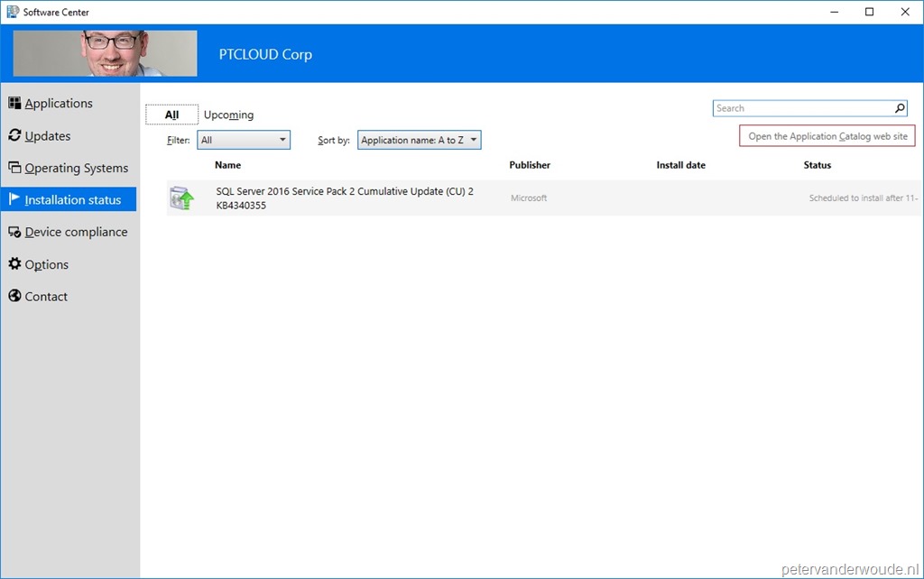Click the PTCLOUD Corp profile picture
The image size is (924, 579).
(104, 53)
